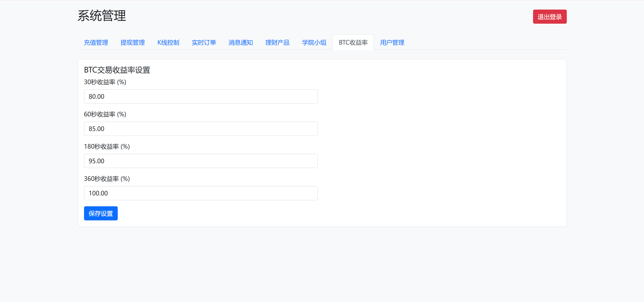644x302 pixels.
Task: Click the 30秒收益率 input field
Action: (200, 96)
